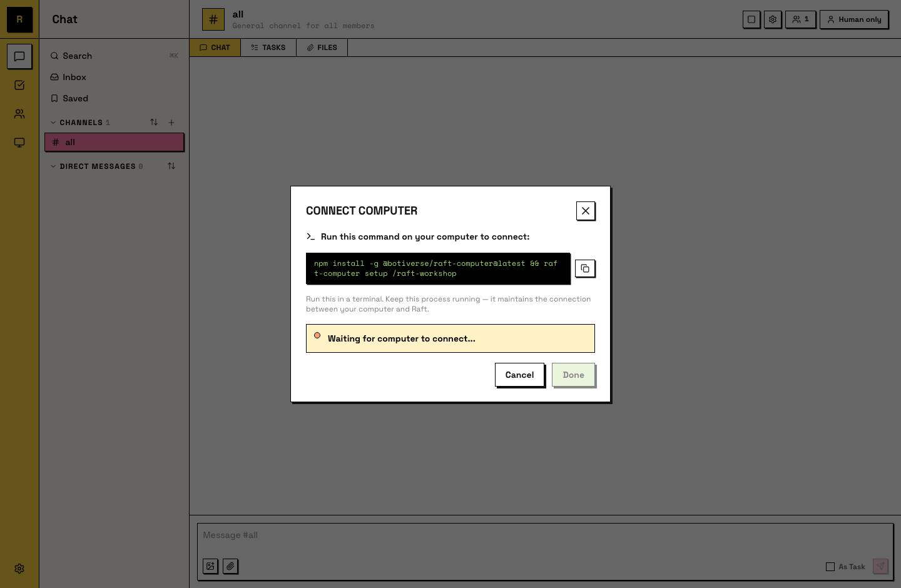901x588 pixels.
Task: Click 'General channel for all members' description
Action: (x=303, y=26)
